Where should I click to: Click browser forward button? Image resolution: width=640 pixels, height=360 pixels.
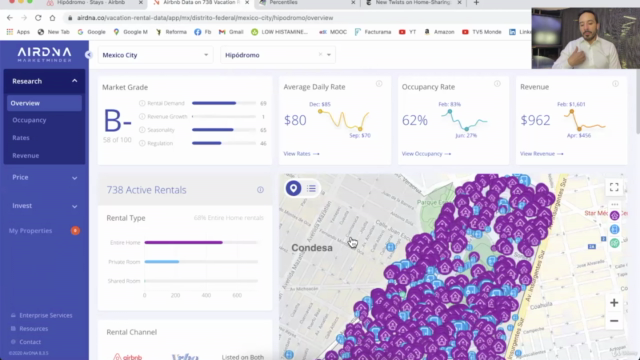tap(24, 18)
